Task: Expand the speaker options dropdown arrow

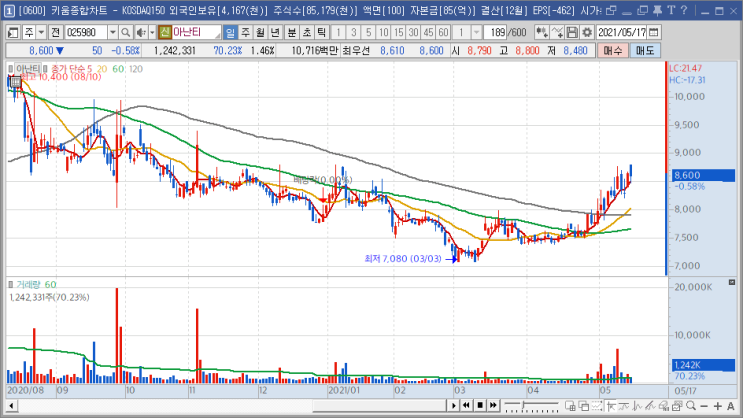Action: tap(152, 32)
